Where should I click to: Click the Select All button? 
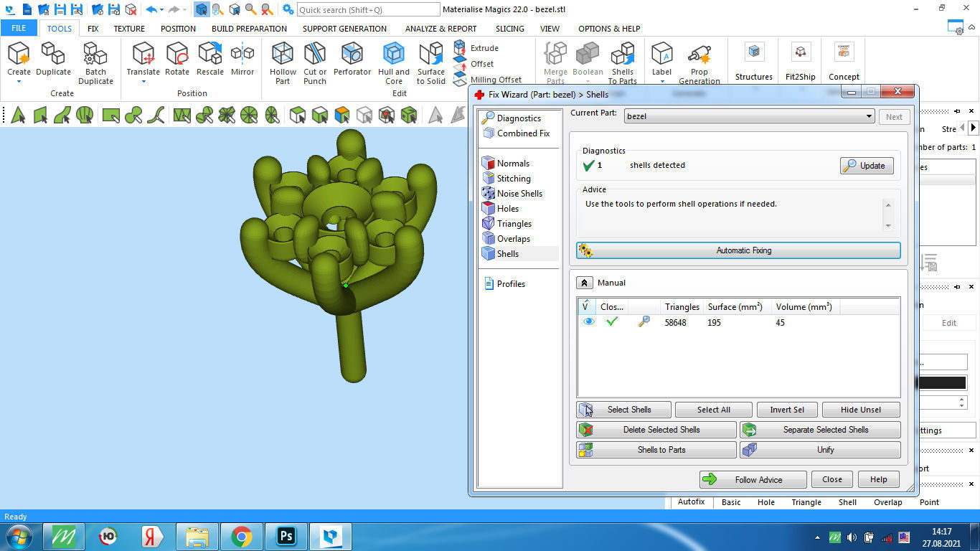[x=714, y=410]
